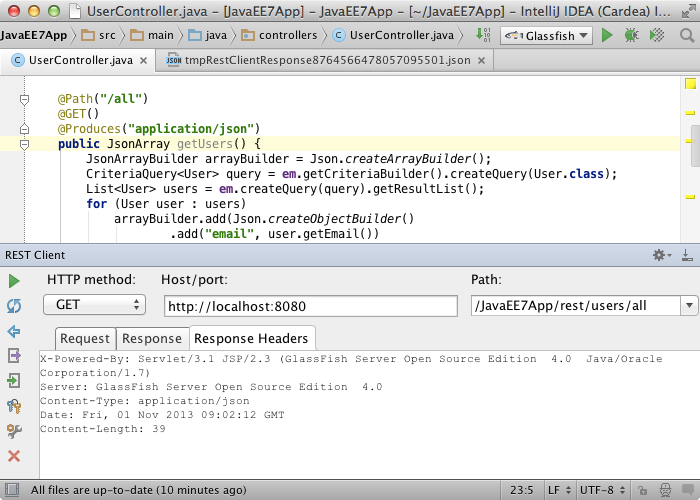Click the export request icon
The image size is (700, 500).
pos(14,356)
